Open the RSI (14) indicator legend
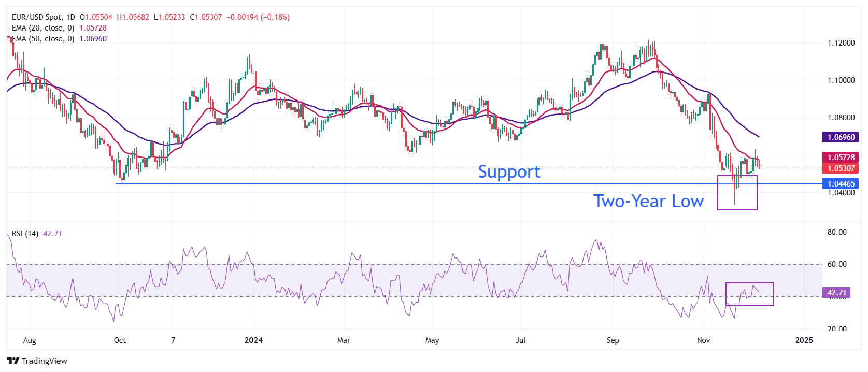The width and height of the screenshot is (868, 372). click(x=25, y=234)
